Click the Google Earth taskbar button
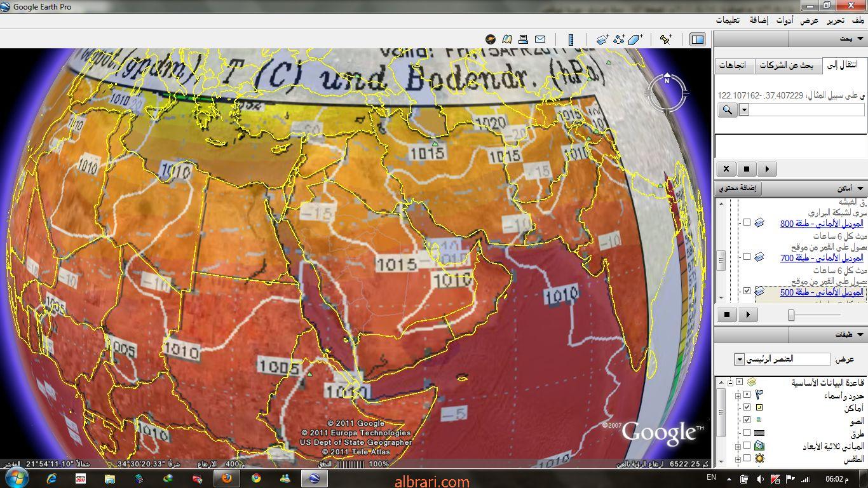 (314, 478)
